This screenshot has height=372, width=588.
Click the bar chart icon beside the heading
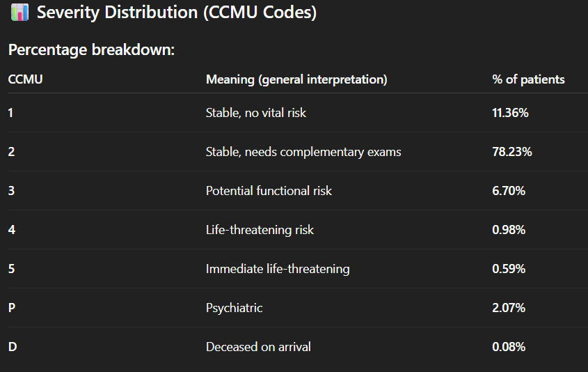[x=19, y=13]
